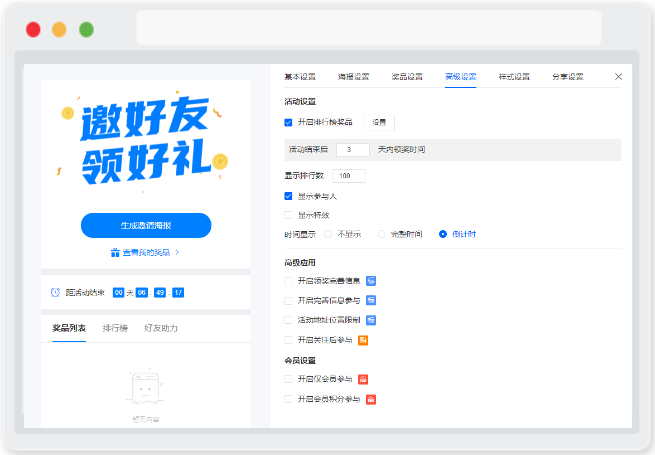Click the countdown seconds box 17
The width and height of the screenshot is (655, 455).
[178, 292]
